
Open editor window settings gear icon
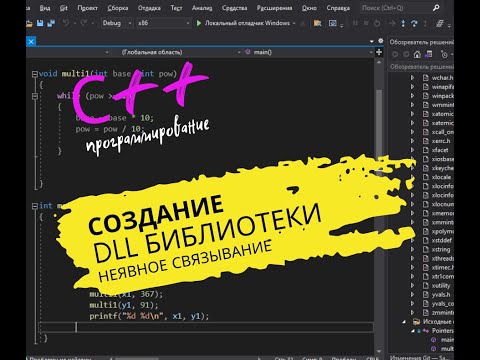point(381,41)
